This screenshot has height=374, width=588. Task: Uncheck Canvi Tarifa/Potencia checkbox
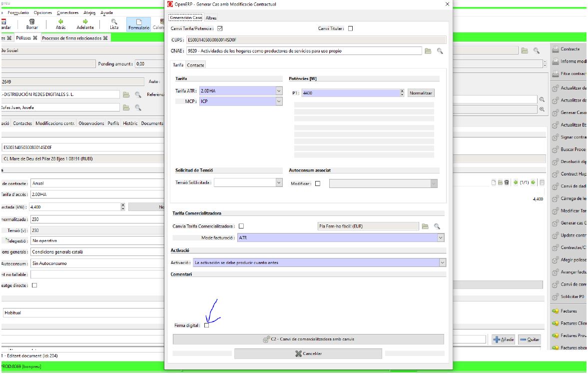pos(220,28)
